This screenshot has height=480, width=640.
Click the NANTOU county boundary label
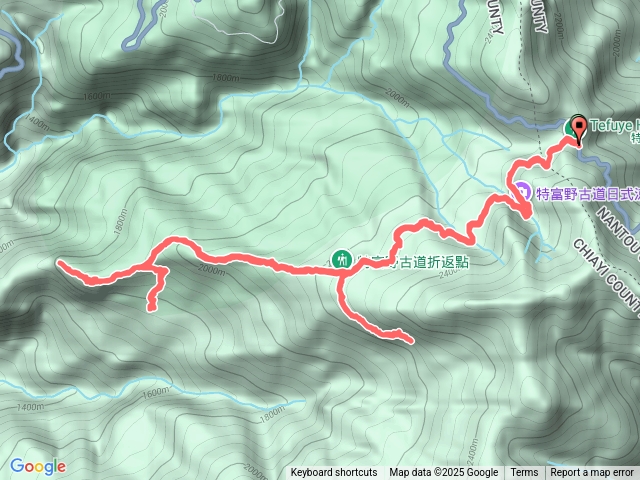click(619, 231)
